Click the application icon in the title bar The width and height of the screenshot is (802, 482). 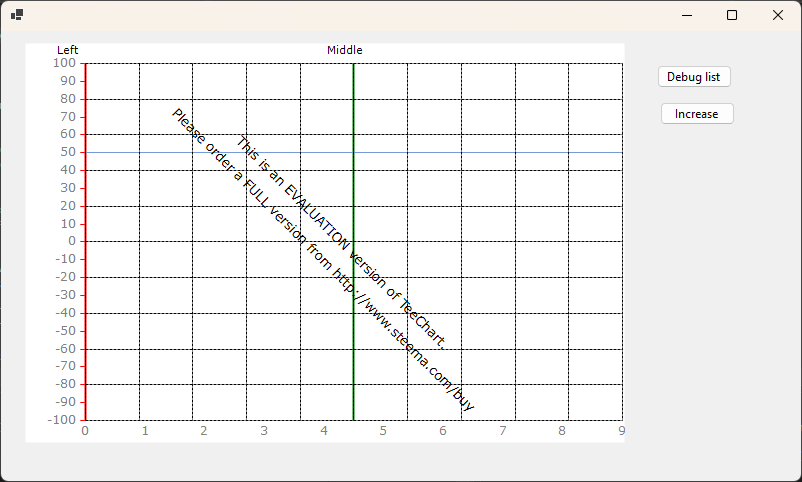coord(17,15)
